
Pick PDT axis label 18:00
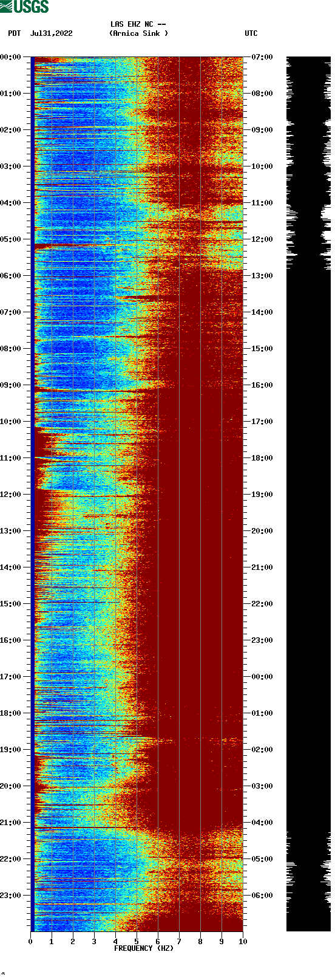click(x=11, y=713)
